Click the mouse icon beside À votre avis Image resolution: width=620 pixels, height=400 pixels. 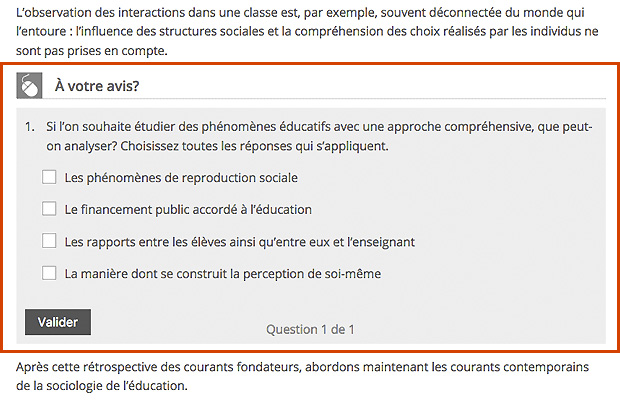(x=30, y=86)
